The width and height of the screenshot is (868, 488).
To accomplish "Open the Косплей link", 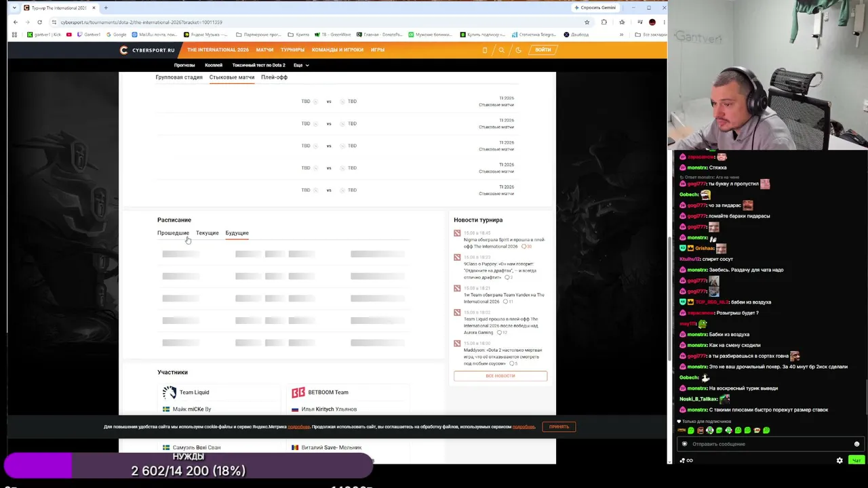I will coord(214,65).
